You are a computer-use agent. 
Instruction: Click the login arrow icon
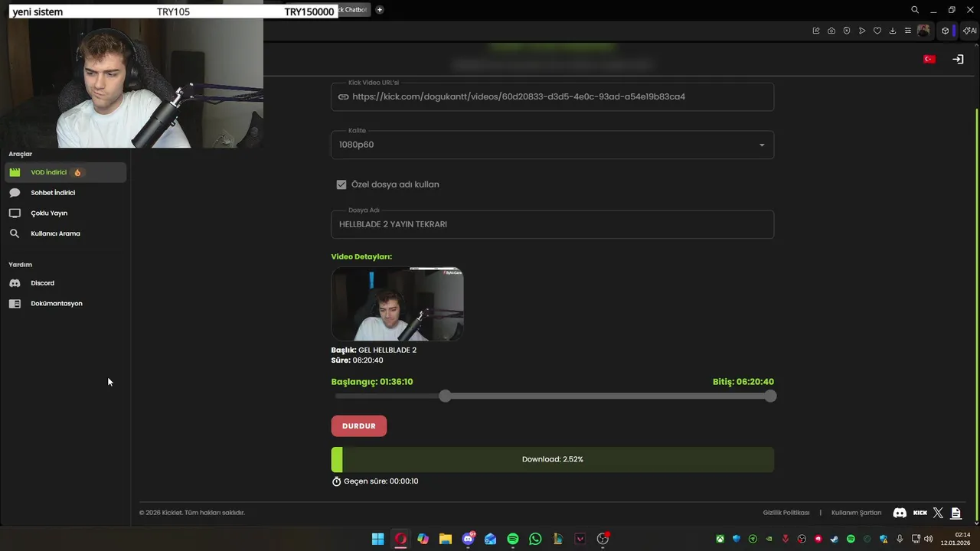coord(958,59)
